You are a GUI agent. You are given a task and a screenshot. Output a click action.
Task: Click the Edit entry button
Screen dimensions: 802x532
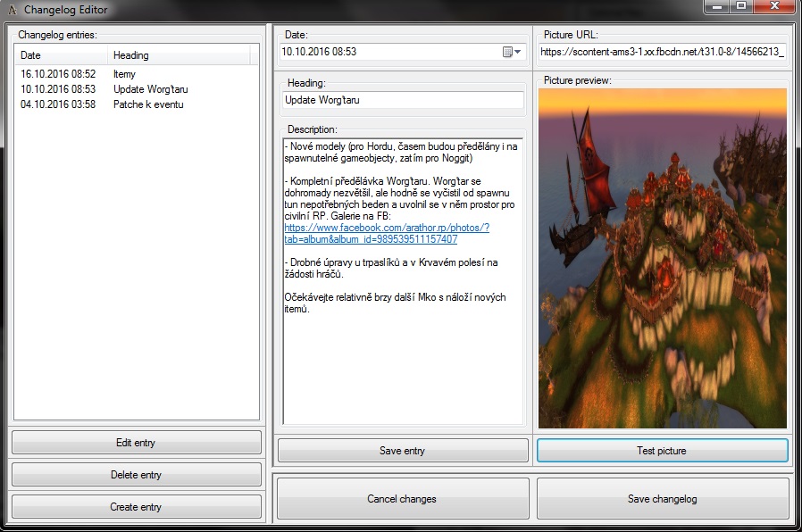[136, 443]
